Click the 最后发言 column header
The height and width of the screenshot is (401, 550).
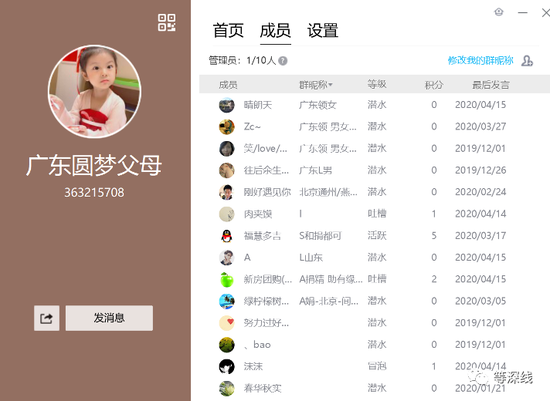(x=491, y=85)
